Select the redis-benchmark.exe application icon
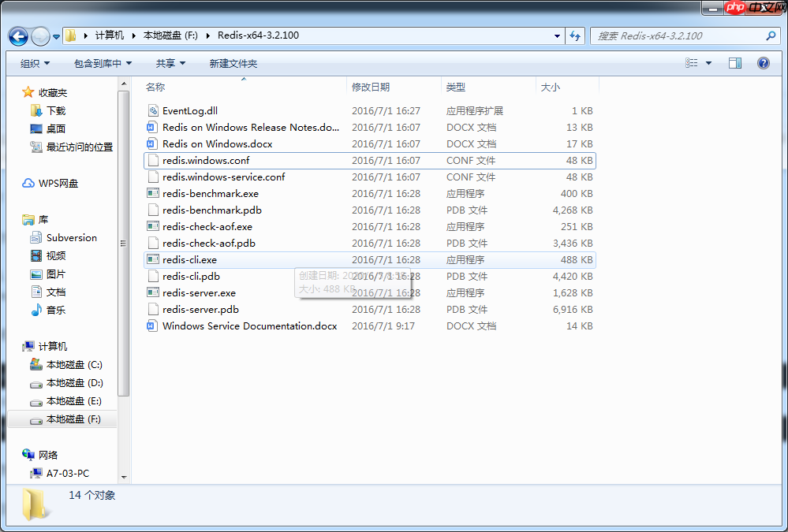 click(x=153, y=193)
